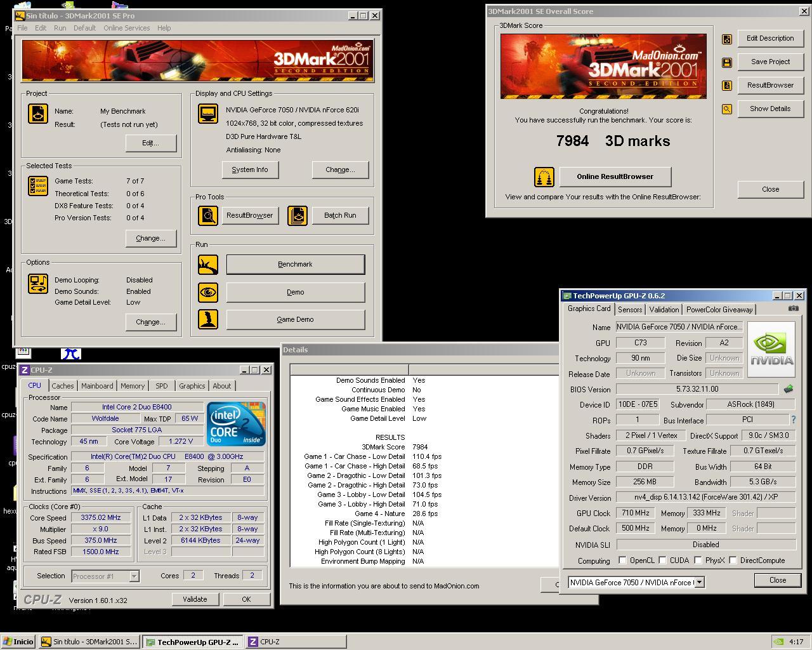Open the Online Services menu

point(127,28)
